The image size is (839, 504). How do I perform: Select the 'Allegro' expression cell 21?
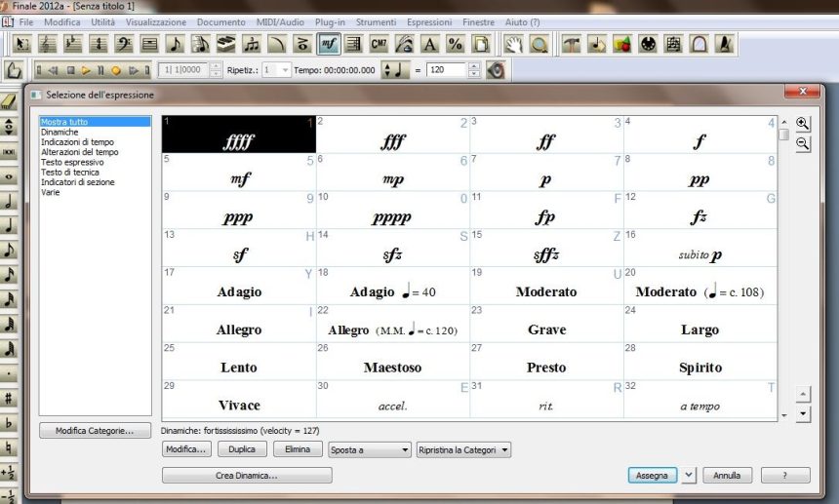pyautogui.click(x=239, y=323)
